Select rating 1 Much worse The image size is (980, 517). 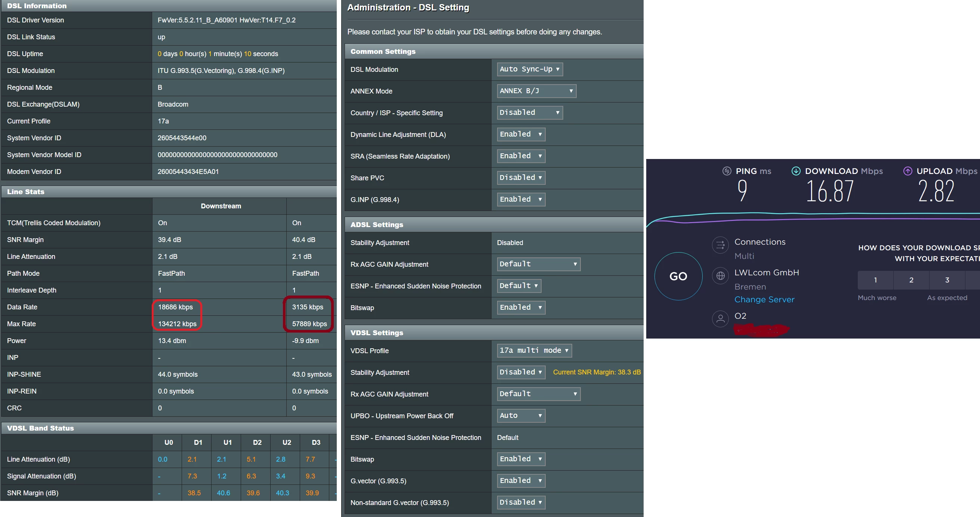click(875, 280)
